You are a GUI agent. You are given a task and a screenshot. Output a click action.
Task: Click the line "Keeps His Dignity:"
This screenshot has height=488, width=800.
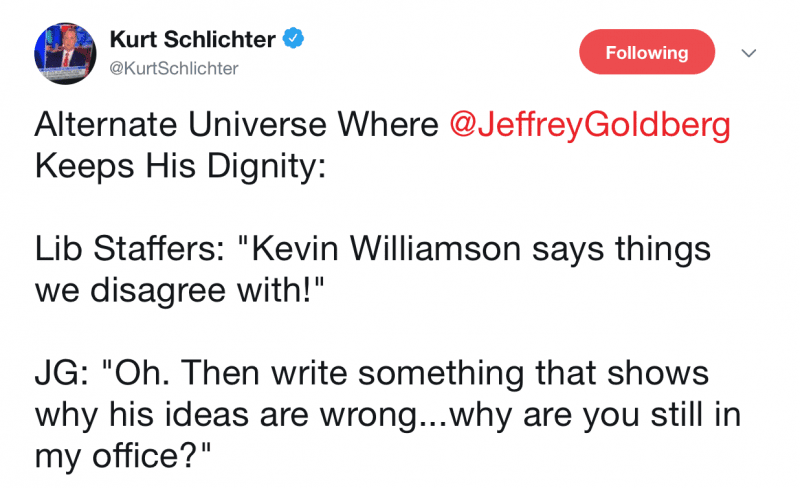coord(180,165)
